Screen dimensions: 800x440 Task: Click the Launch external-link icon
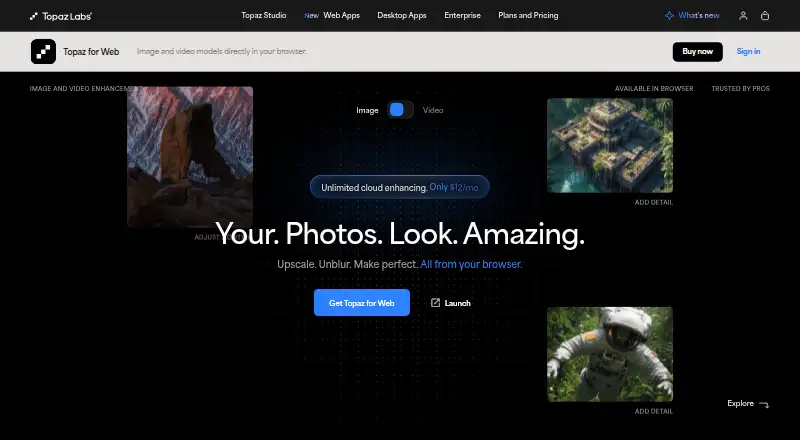(435, 303)
